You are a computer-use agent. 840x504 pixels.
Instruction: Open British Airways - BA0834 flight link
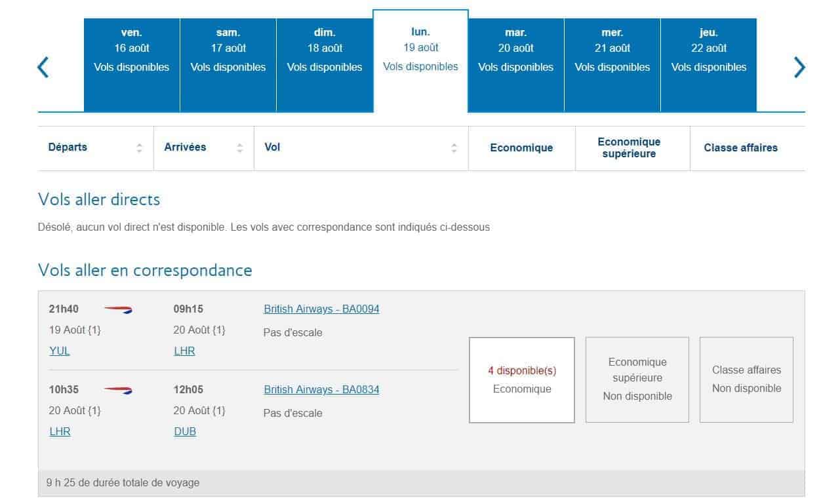tap(321, 389)
